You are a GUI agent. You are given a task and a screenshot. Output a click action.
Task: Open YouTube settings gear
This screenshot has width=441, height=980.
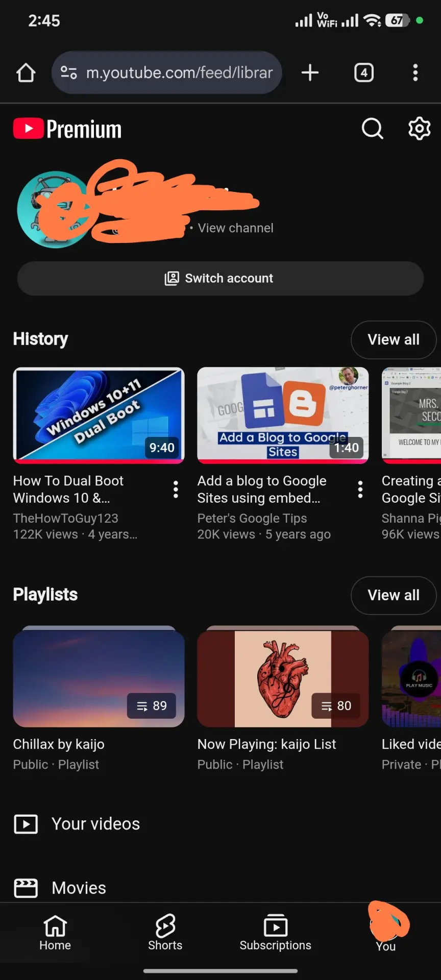(419, 129)
